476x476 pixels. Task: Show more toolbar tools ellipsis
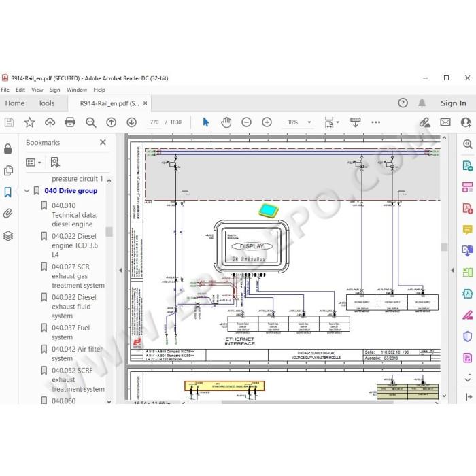[x=376, y=122]
